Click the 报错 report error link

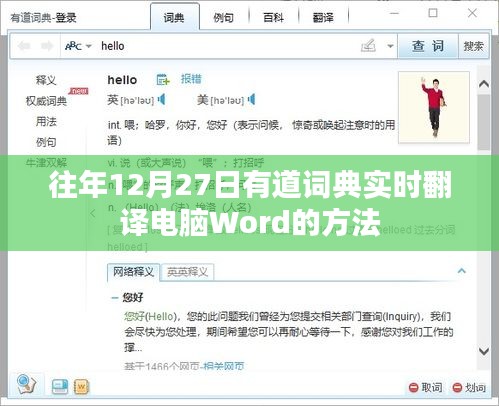click(191, 79)
